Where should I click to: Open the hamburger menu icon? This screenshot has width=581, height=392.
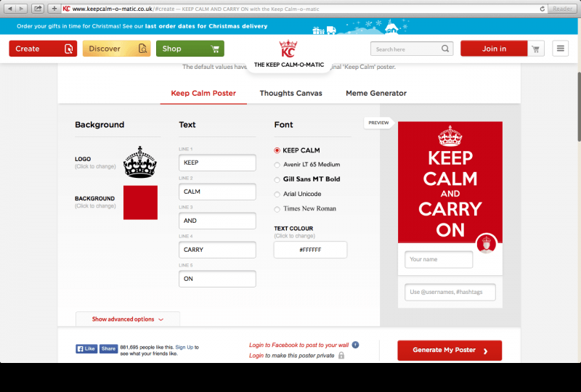560,49
